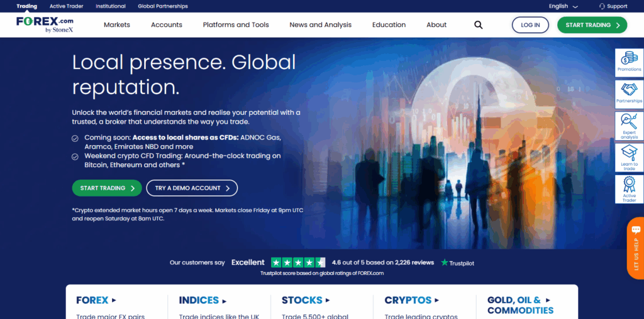Open the Learn to trade graduation cap icon
The image size is (644, 319).
tap(629, 153)
